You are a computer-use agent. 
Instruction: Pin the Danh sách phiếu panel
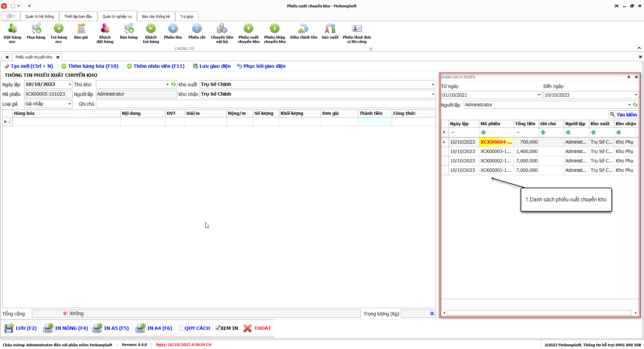click(x=629, y=77)
